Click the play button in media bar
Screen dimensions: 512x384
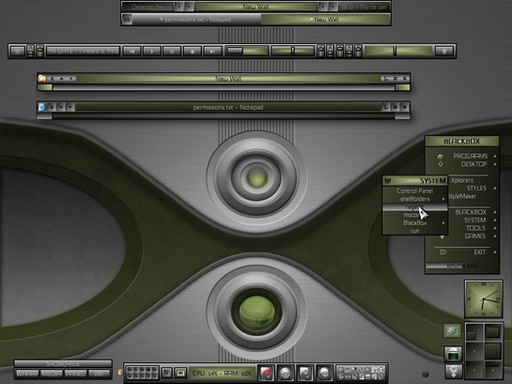click(152, 51)
